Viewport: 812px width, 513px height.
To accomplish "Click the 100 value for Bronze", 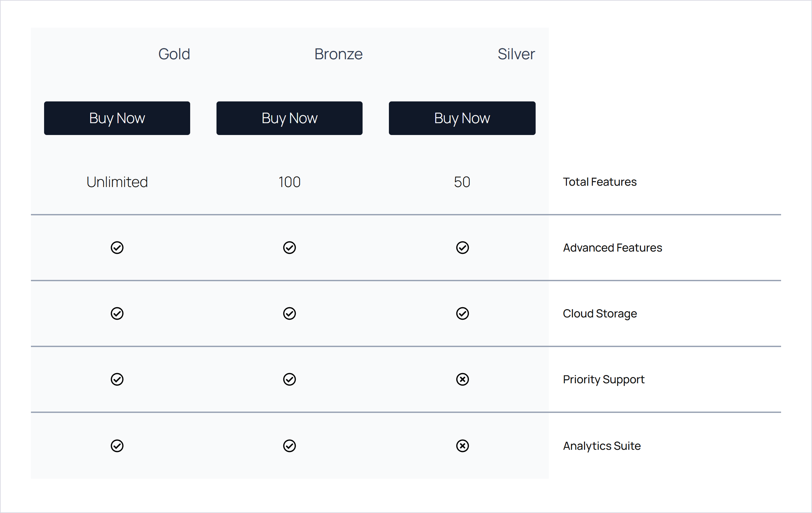I will coord(289,182).
